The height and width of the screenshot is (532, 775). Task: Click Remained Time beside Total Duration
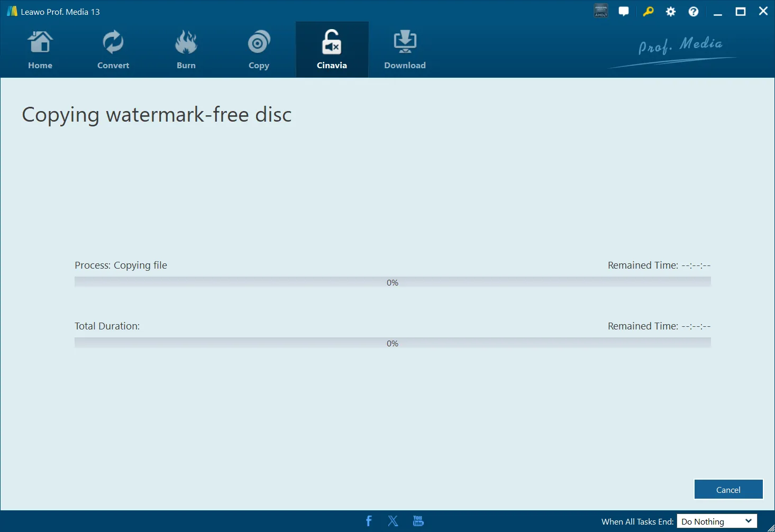pyautogui.click(x=659, y=326)
